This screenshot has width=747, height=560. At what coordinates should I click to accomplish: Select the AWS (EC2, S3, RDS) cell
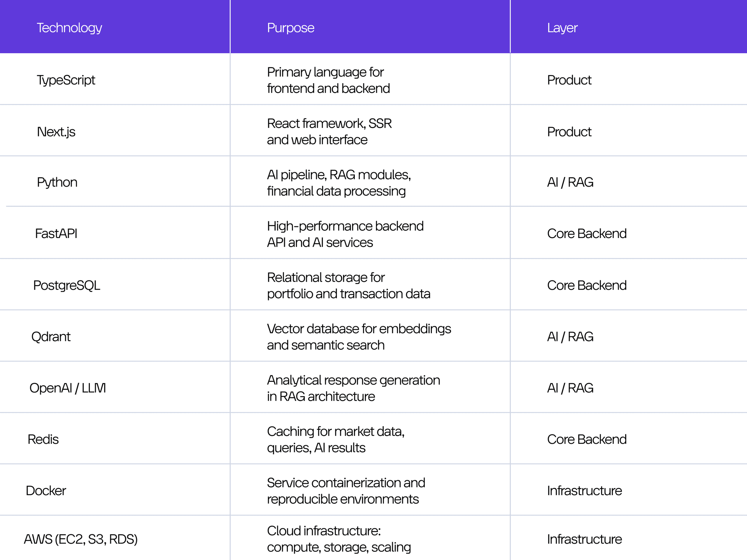pyautogui.click(x=81, y=539)
